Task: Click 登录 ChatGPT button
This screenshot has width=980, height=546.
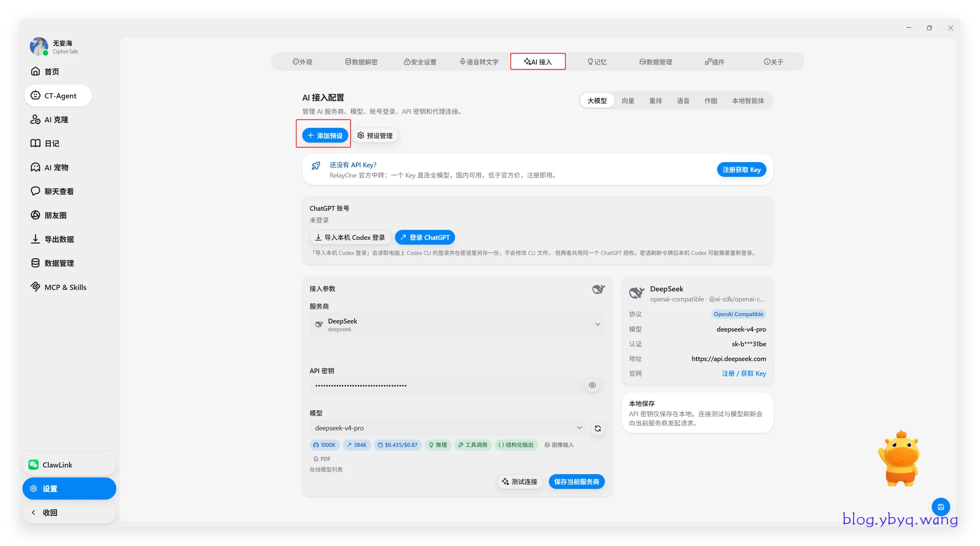Action: point(425,238)
